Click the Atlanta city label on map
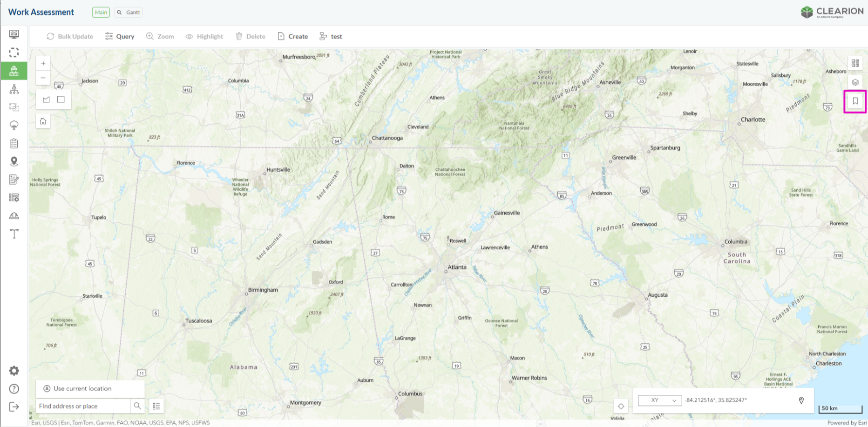This screenshot has height=427, width=868. [x=457, y=267]
